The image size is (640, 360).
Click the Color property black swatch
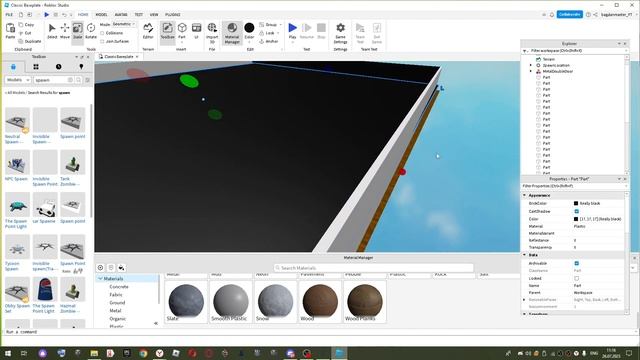tap(576, 219)
